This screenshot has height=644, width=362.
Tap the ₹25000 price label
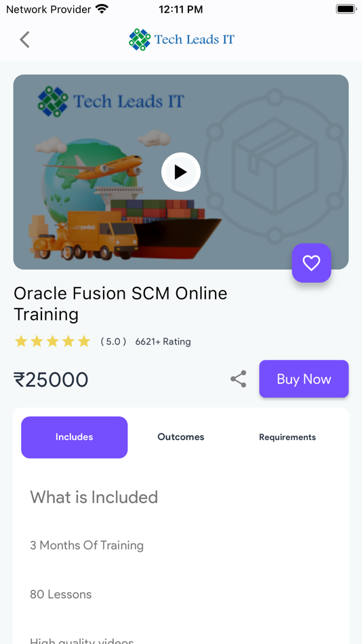(x=51, y=380)
